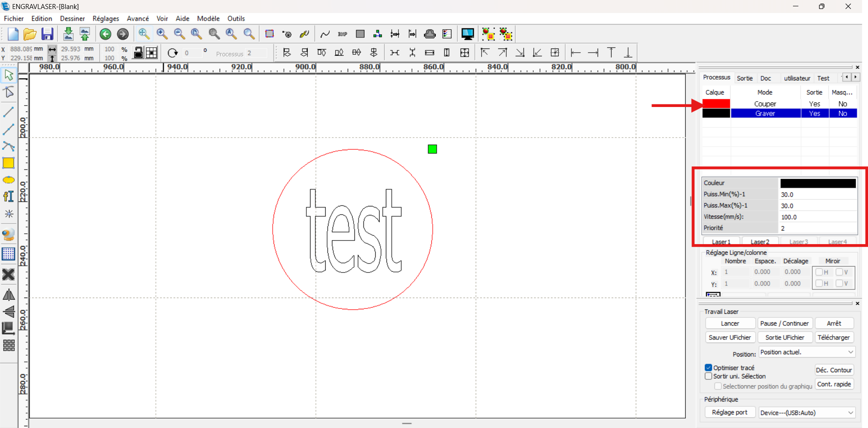Screen dimensions: 868x428
Task: Create a new file with the blank page icon
Action: 13,34
